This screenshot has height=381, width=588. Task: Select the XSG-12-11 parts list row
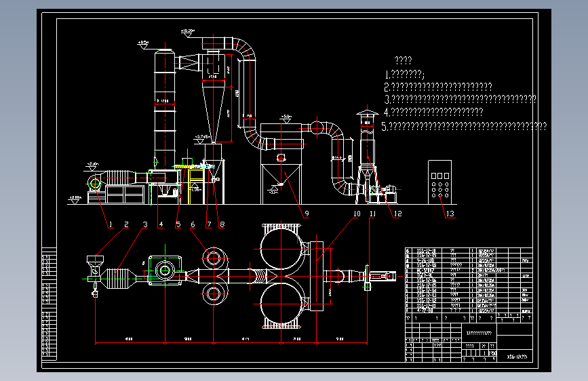point(469,251)
